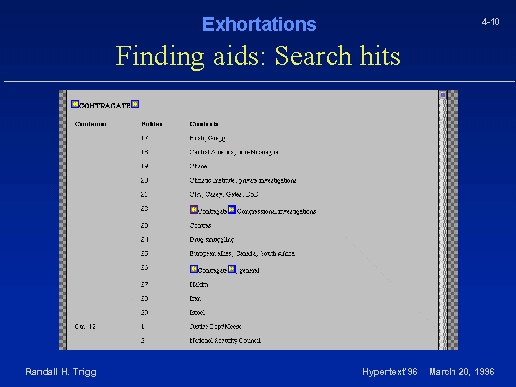516x387 pixels.
Task: Click the Finding aids: Search hits heading
Action: pyautogui.click(x=258, y=56)
